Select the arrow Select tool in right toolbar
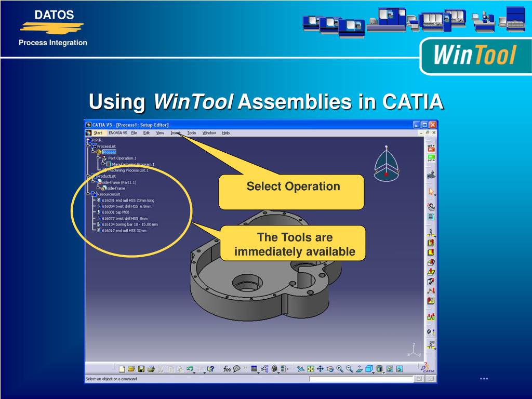Screen dimensions: 532x399 click(x=431, y=192)
